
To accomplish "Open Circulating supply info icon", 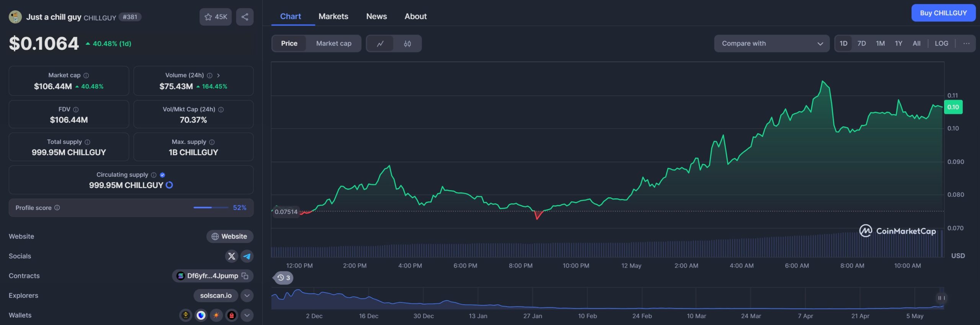I will coord(154,175).
